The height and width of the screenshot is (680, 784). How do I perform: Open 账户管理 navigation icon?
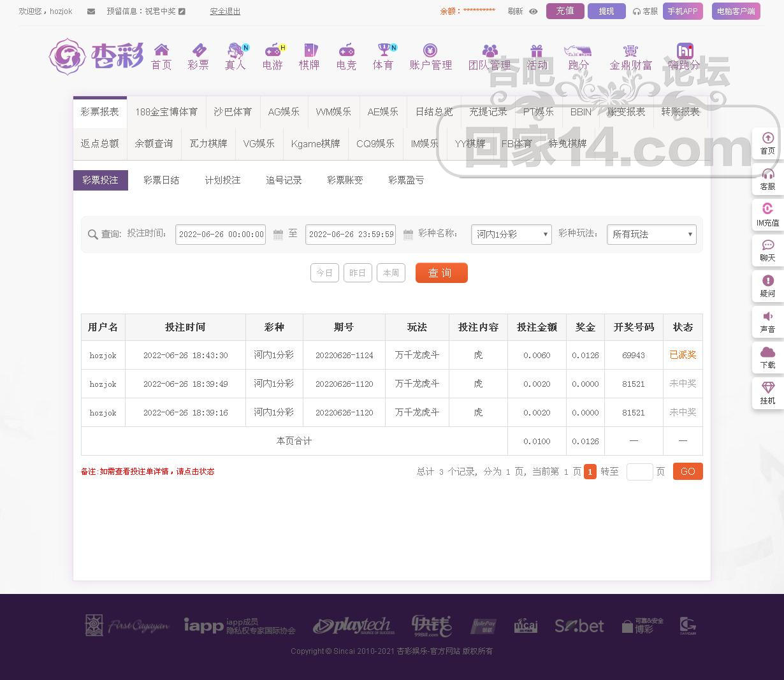pos(430,57)
